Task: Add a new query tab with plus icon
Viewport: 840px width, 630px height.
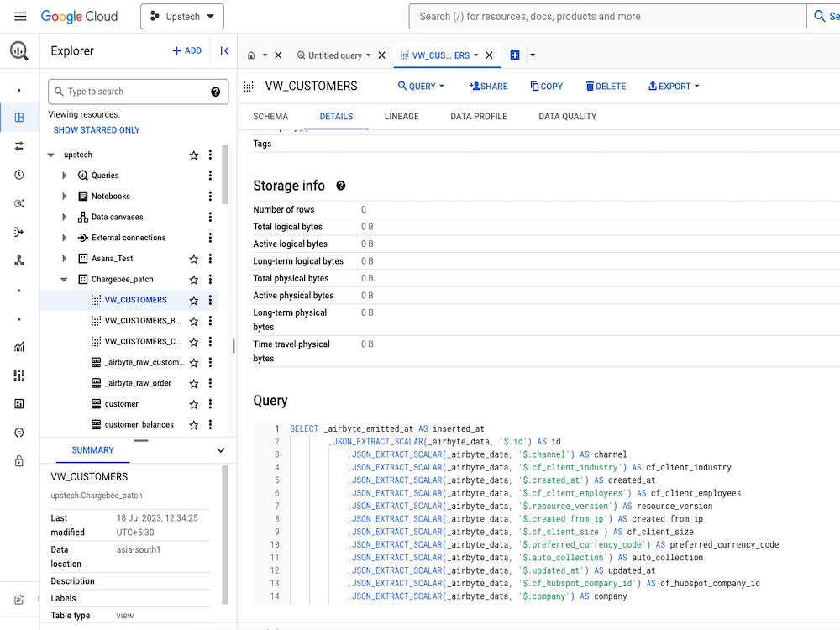Action: tap(515, 55)
